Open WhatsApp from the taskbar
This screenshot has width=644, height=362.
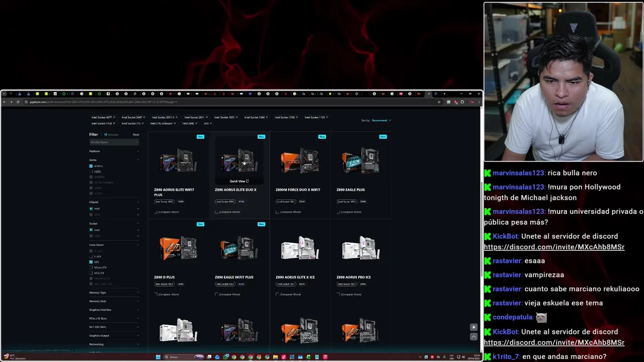point(226,357)
